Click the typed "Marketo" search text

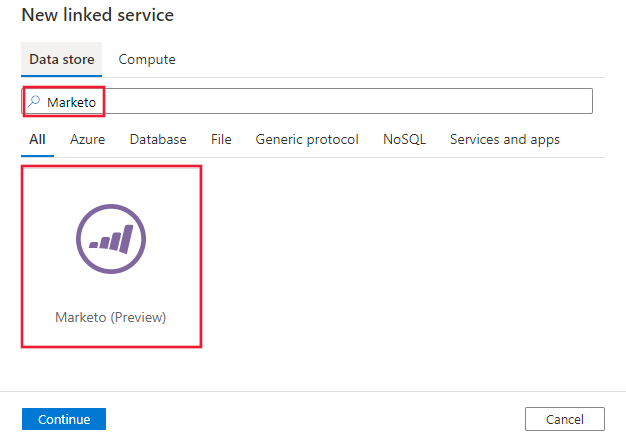tap(77, 102)
